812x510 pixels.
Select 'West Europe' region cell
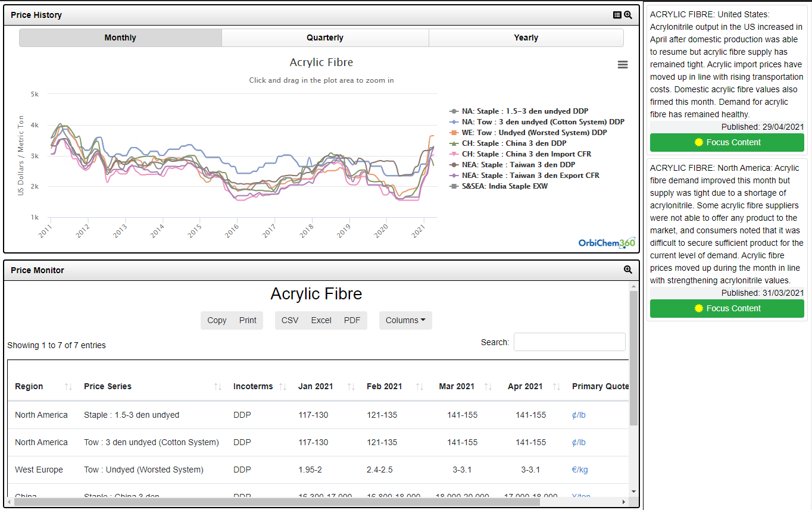click(39, 470)
